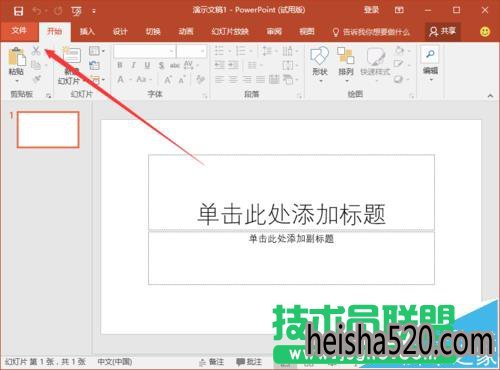Click the 登录 sign-in link
Image resolution: width=500 pixels, height=370 pixels.
coord(371,10)
